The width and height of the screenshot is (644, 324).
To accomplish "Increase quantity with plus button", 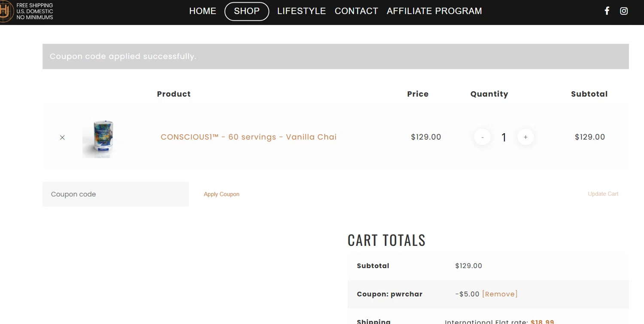I will [526, 137].
